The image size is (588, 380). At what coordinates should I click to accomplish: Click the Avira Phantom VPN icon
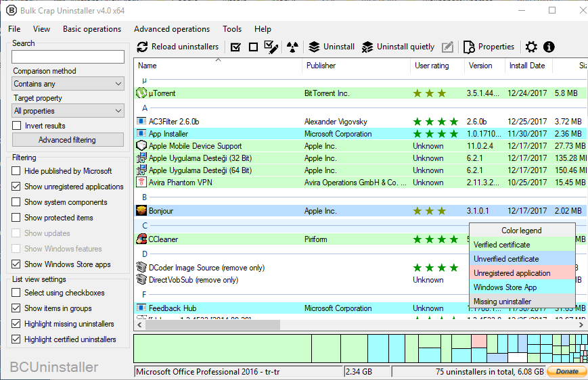tap(141, 183)
